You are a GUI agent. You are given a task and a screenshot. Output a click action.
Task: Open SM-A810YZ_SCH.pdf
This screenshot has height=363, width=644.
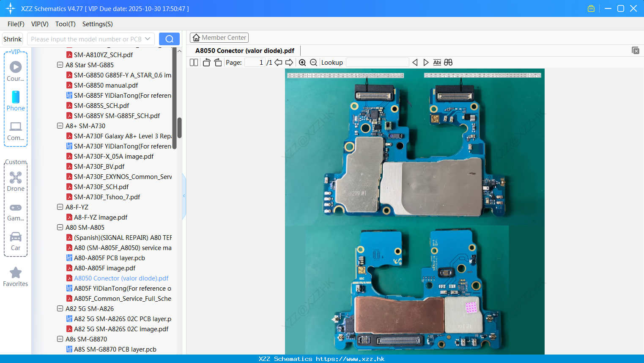(103, 55)
